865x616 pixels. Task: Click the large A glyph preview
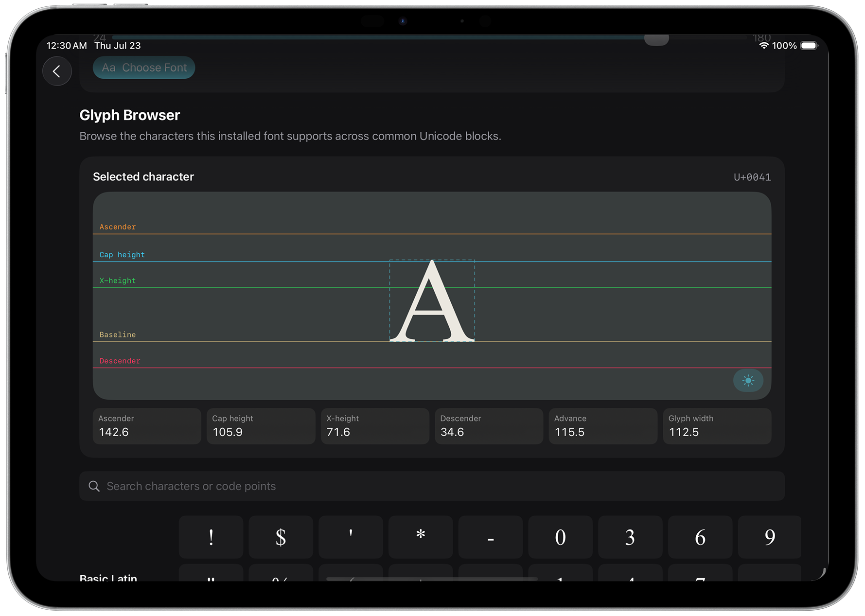(432, 300)
